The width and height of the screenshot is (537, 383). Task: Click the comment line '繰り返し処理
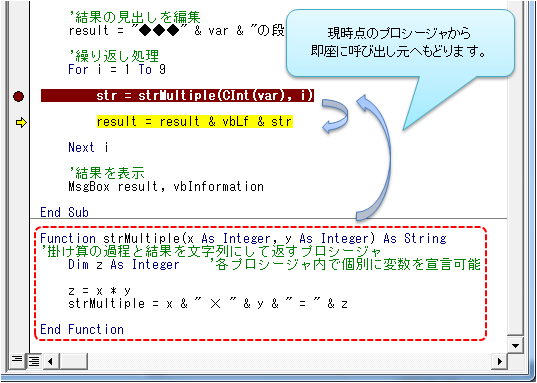click(113, 56)
